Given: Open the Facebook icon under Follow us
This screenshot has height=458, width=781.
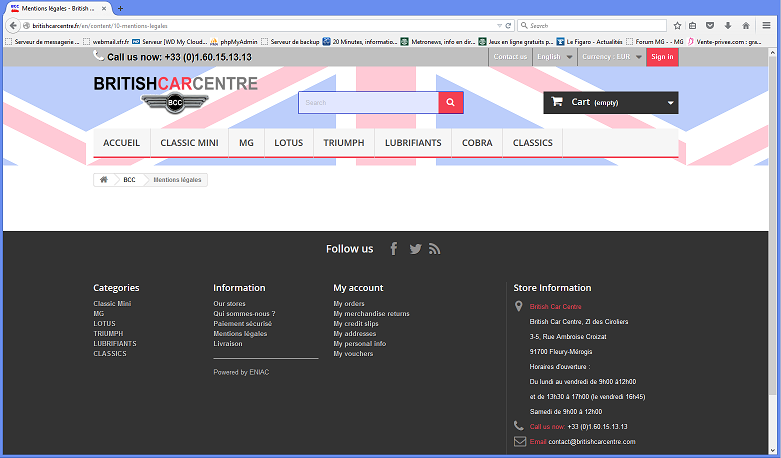Looking at the screenshot, I should [x=393, y=248].
